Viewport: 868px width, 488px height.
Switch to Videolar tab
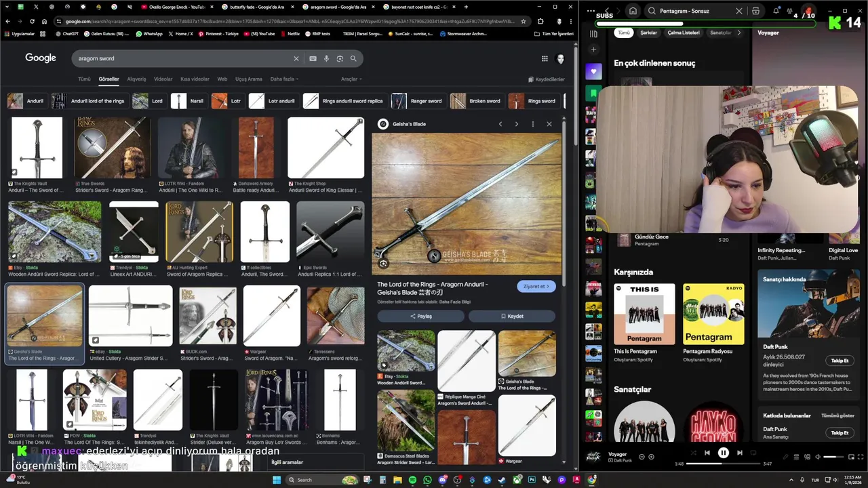tap(163, 79)
